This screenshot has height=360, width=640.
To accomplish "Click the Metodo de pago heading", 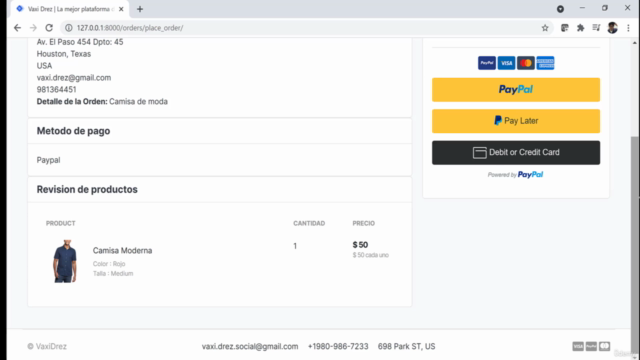I will click(73, 131).
